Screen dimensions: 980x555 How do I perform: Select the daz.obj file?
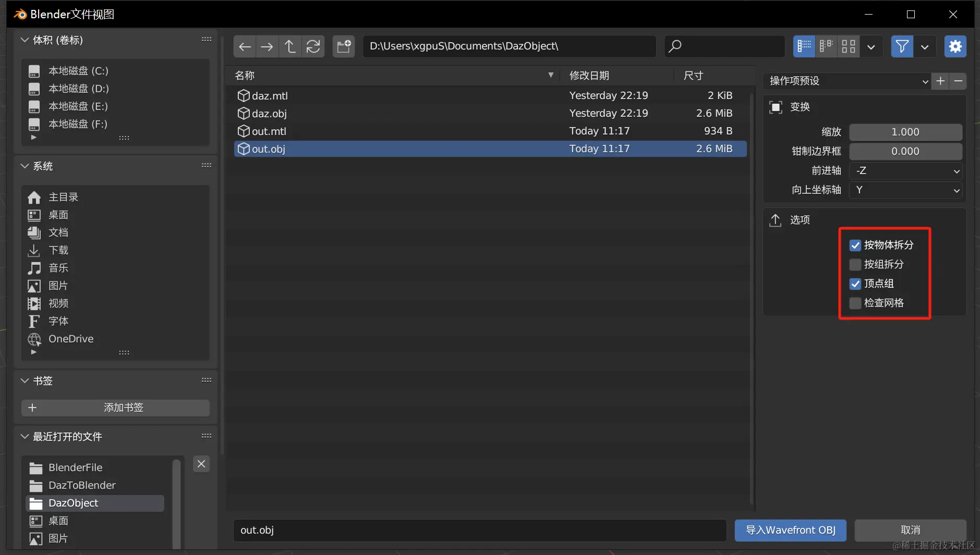(x=490, y=113)
